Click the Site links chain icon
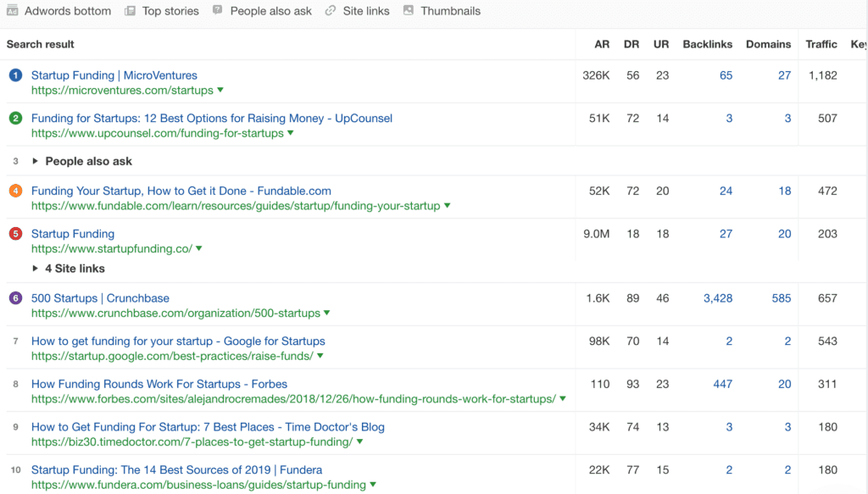The image size is (868, 494). tap(330, 11)
